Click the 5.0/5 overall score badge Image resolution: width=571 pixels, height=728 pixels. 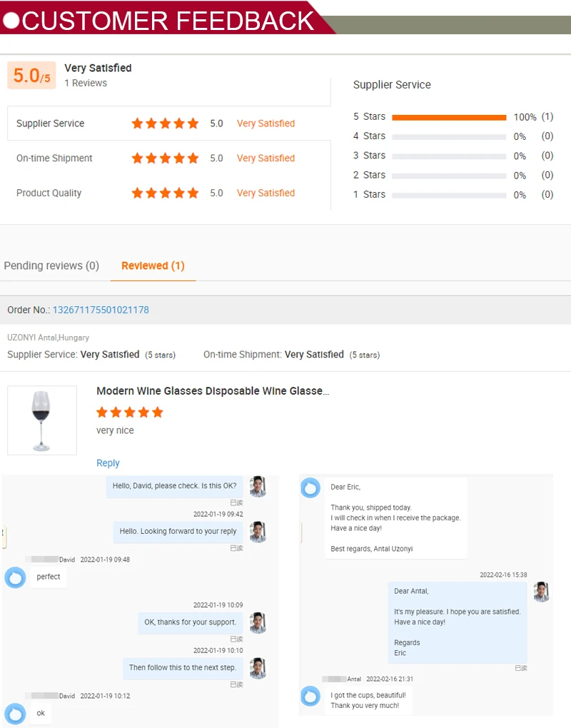(x=31, y=76)
